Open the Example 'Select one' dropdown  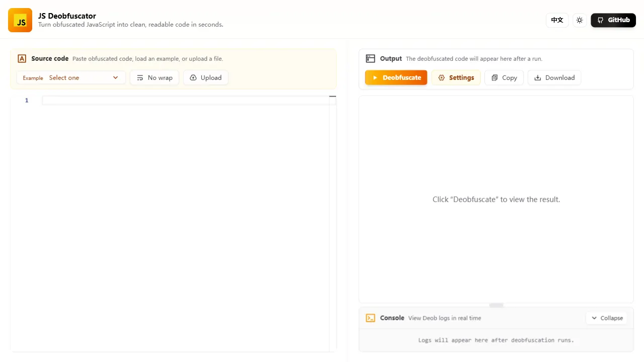point(71,77)
